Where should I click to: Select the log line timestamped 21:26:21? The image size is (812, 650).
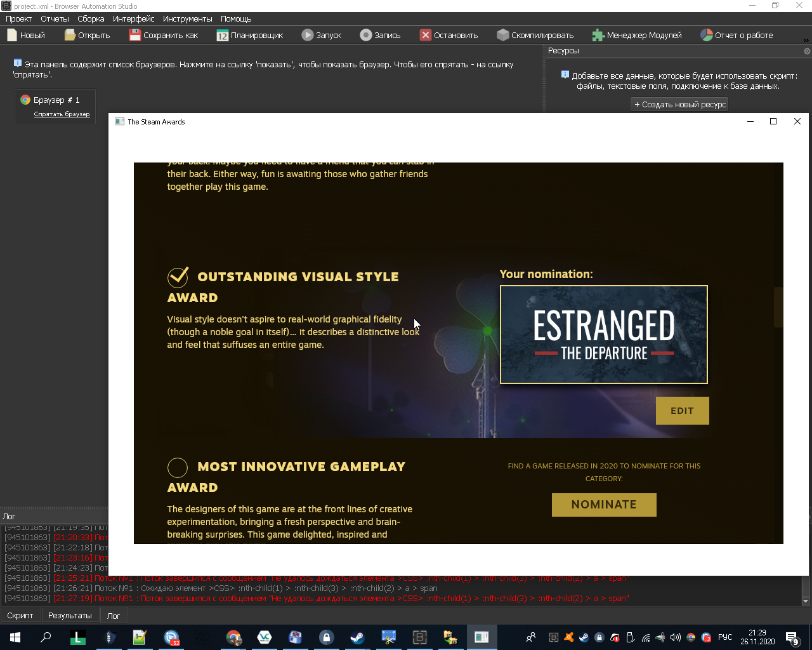(x=221, y=588)
